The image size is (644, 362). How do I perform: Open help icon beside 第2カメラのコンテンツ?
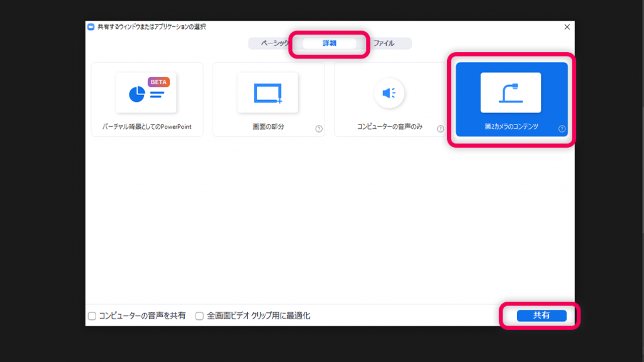(562, 129)
